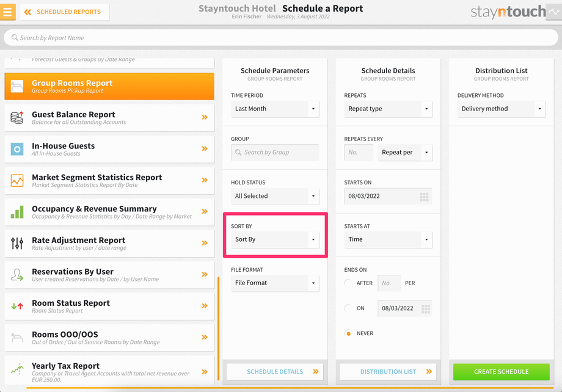Screen dimensions: 562x392
Task: Click the activity pulse icon at top right
Action: pos(554,12)
